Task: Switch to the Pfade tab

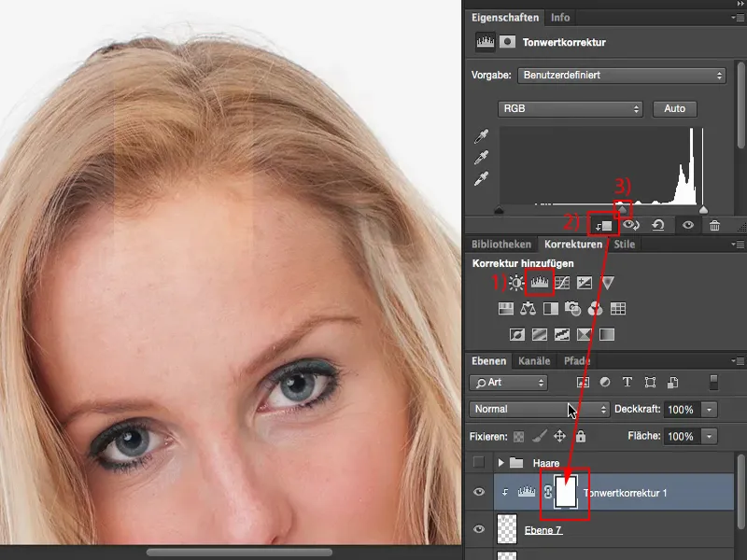Action: [577, 361]
